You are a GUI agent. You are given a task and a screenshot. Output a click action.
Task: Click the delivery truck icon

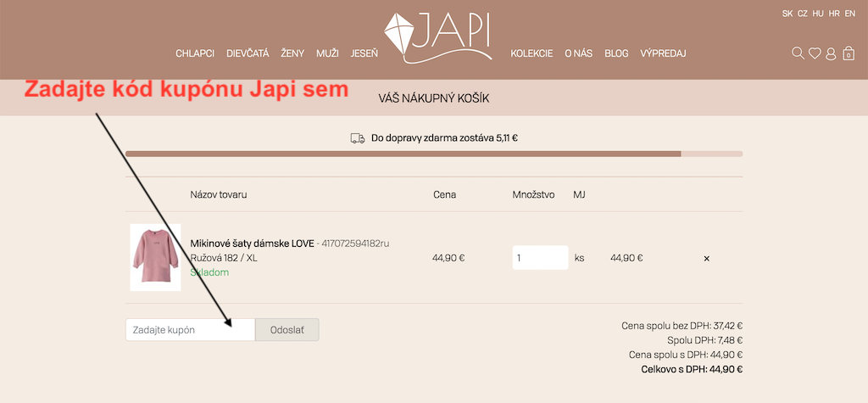click(x=358, y=138)
